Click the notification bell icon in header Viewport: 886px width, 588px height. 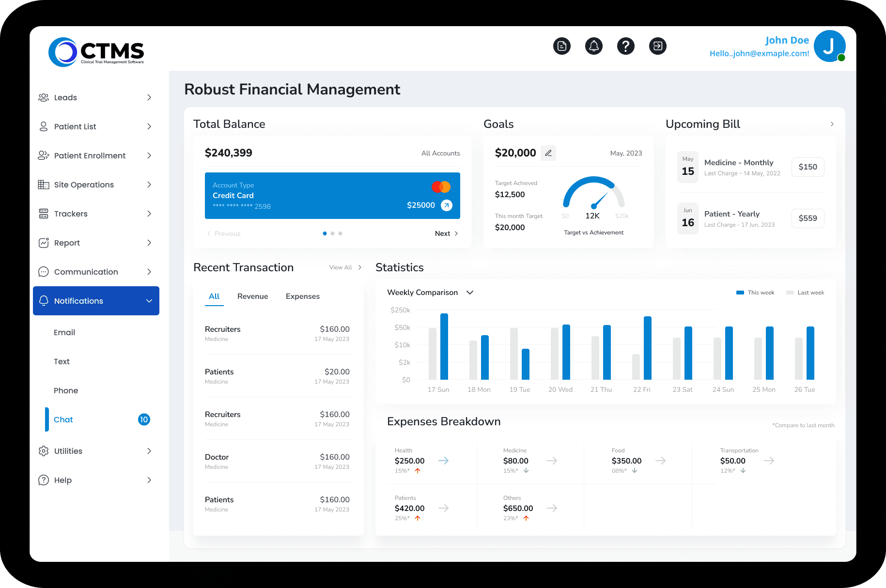(593, 46)
